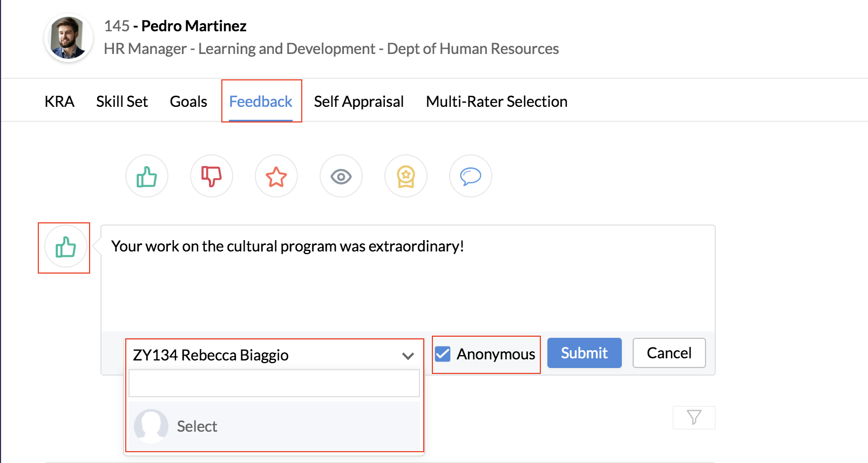Choose the Select option in dropdown list
Viewport: 868px width, 463px height.
point(198,426)
